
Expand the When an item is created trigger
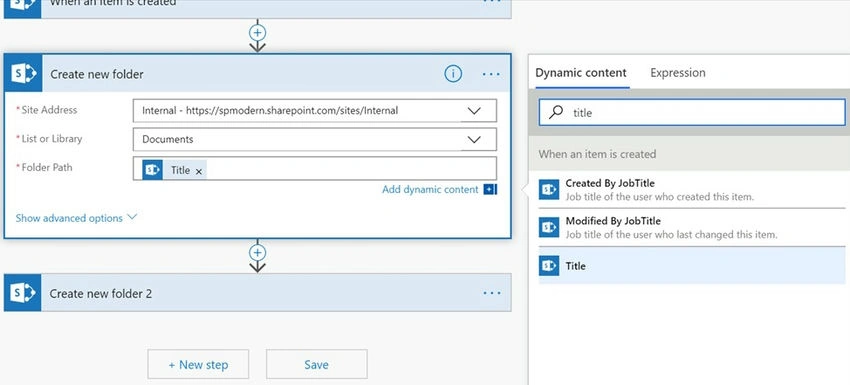click(x=257, y=8)
